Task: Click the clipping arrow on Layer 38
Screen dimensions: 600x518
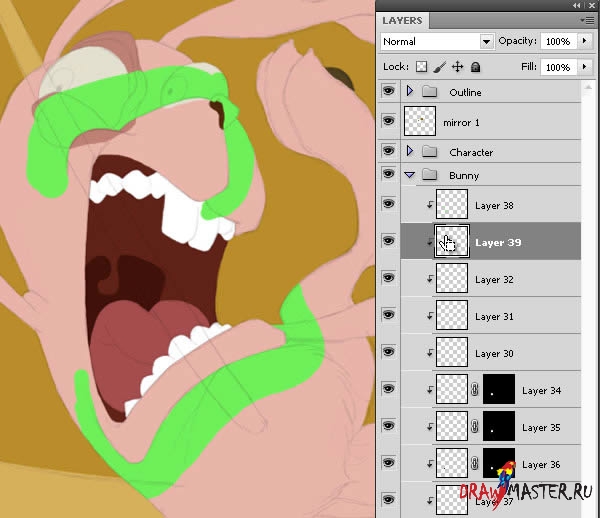Action: click(430, 205)
